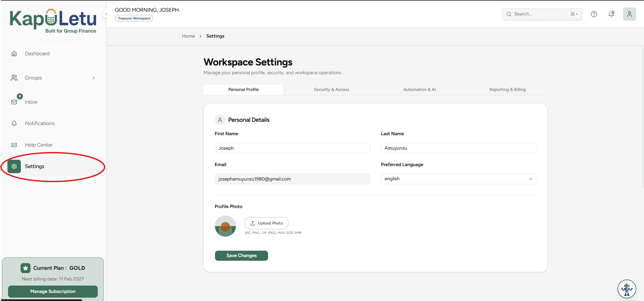This screenshot has height=301, width=644.
Task: Open the chatbot robot assistant icon
Action: click(627, 289)
